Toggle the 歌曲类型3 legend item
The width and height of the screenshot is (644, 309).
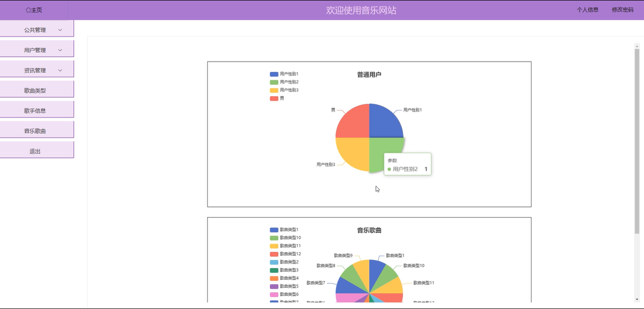click(x=284, y=270)
